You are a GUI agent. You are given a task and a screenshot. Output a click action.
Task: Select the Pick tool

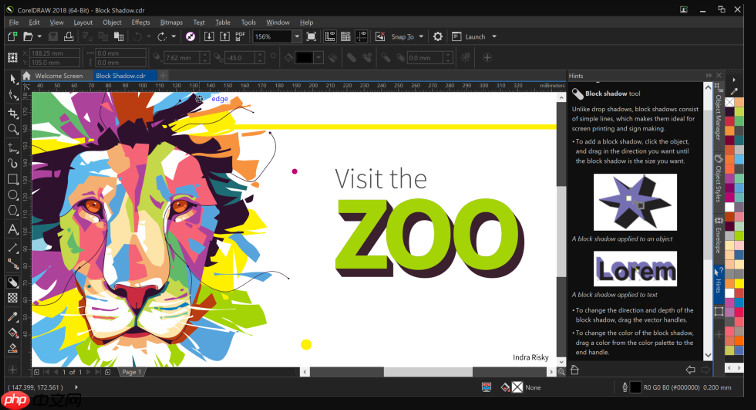(x=13, y=79)
